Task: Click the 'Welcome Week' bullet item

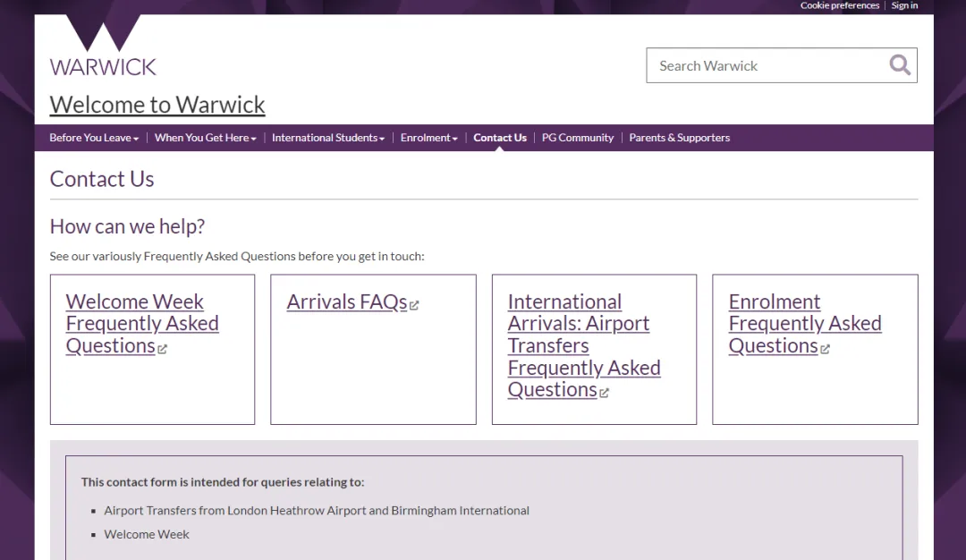Action: click(x=147, y=534)
